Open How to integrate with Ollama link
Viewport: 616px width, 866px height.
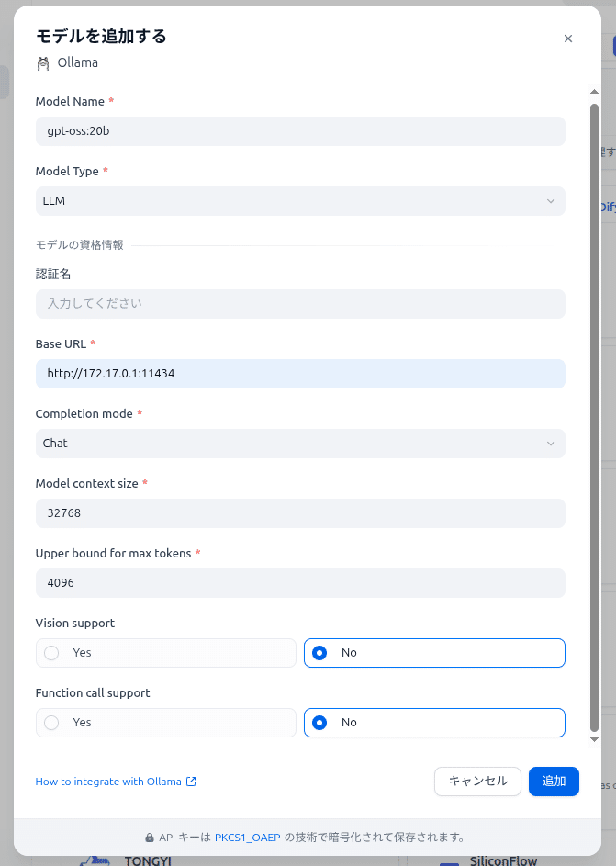click(x=109, y=782)
